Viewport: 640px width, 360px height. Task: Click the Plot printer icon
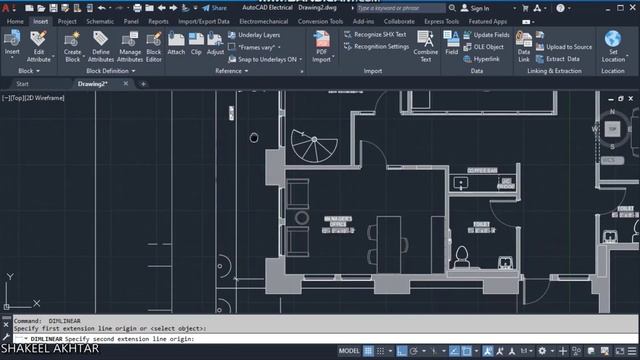tap(138, 8)
